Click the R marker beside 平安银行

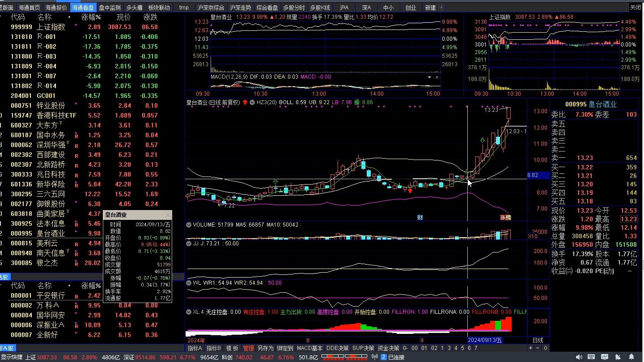[x=76, y=296]
